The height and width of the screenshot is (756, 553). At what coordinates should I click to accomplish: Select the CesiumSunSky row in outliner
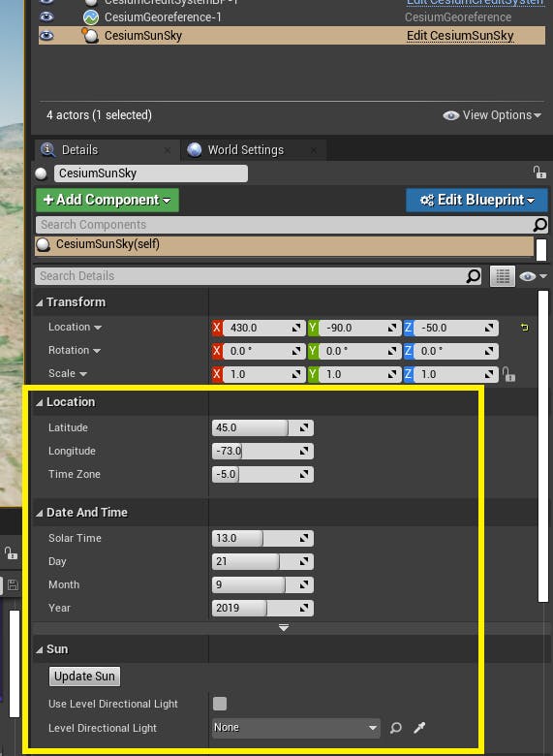click(x=292, y=36)
